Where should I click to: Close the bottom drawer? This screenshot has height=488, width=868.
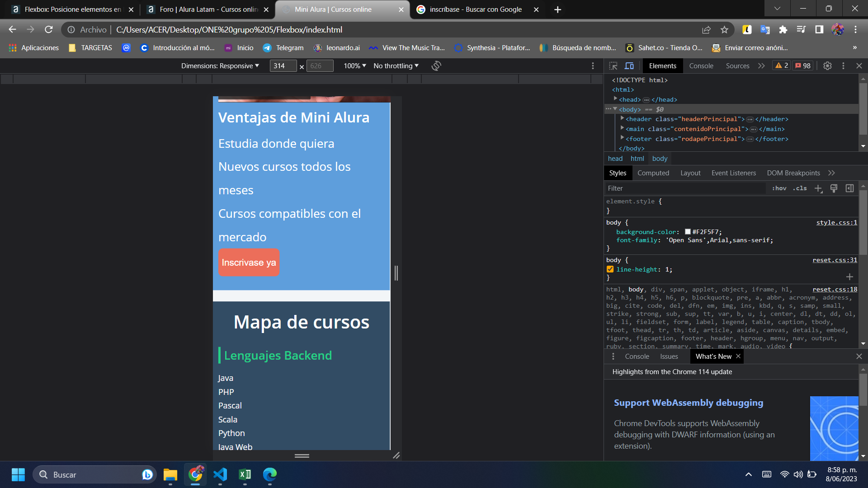click(x=859, y=357)
